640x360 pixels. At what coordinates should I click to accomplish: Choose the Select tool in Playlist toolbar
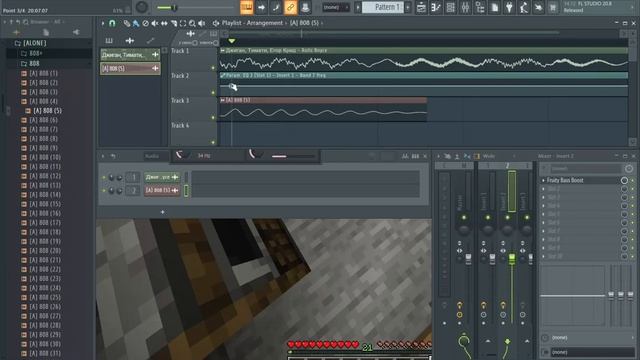tap(183, 24)
